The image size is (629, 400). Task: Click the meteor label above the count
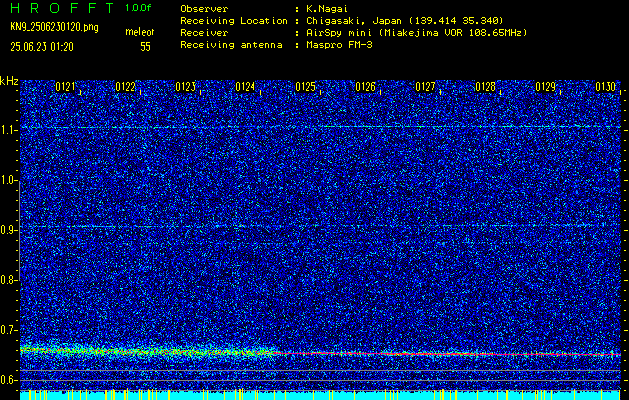[140, 32]
